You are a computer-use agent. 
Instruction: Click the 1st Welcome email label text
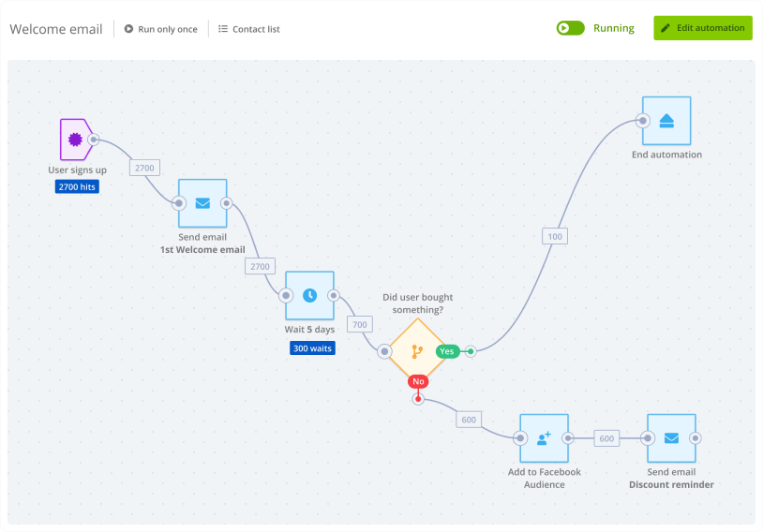pyautogui.click(x=202, y=250)
